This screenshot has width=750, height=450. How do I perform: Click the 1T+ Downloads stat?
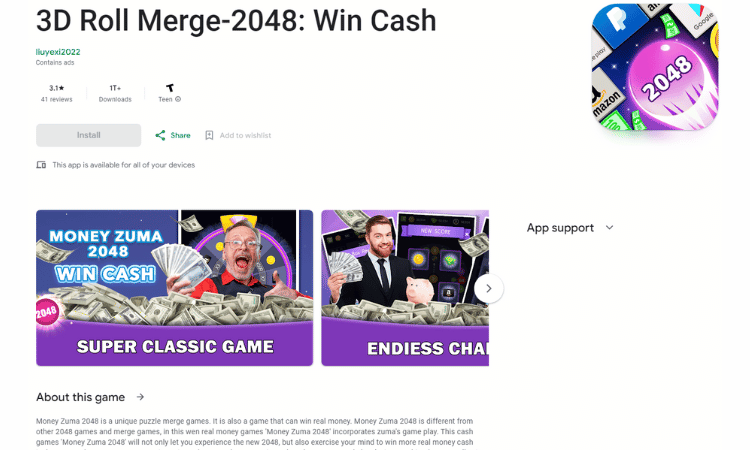tap(115, 93)
